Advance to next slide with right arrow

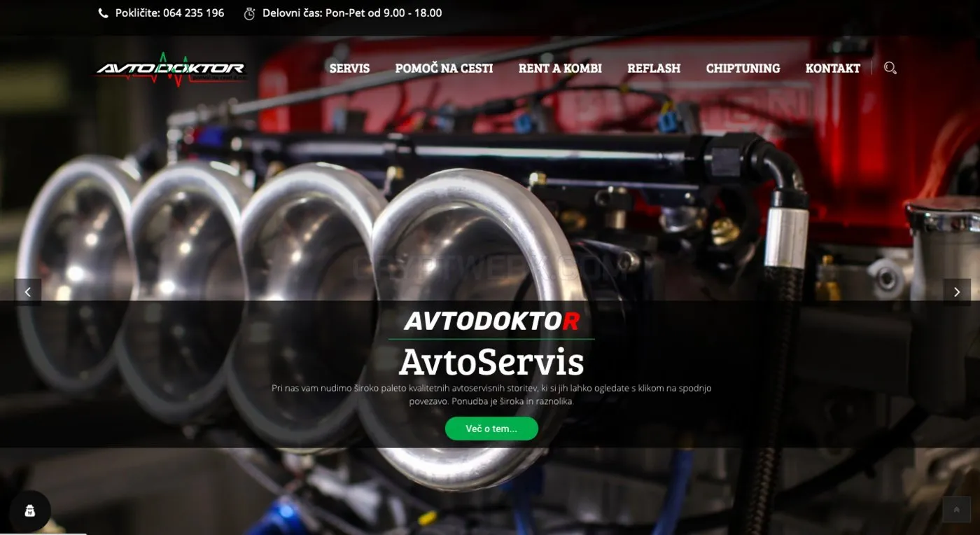(957, 292)
